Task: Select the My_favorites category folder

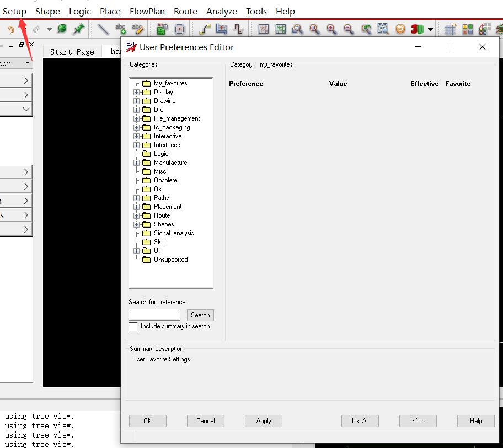Action: coord(164,83)
